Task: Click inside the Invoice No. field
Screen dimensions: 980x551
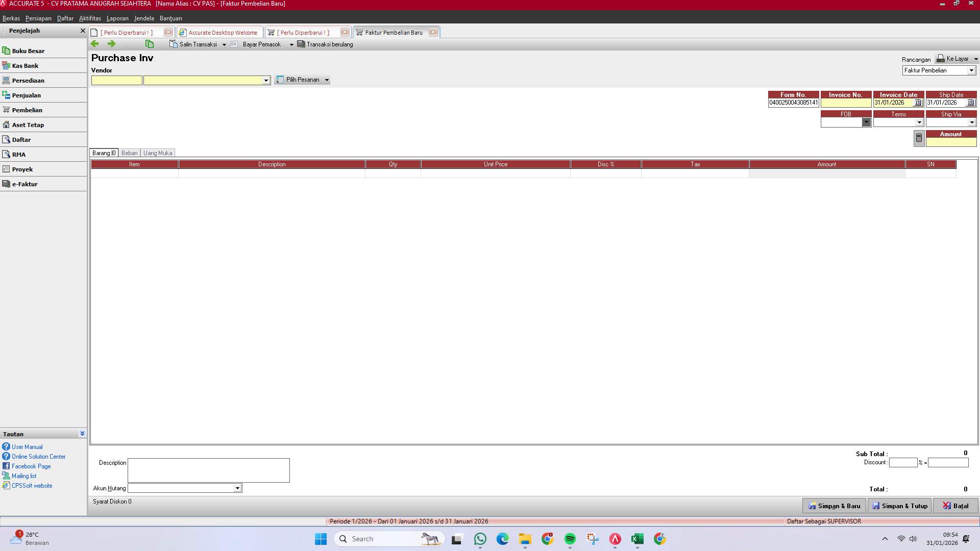Action: pyautogui.click(x=846, y=102)
